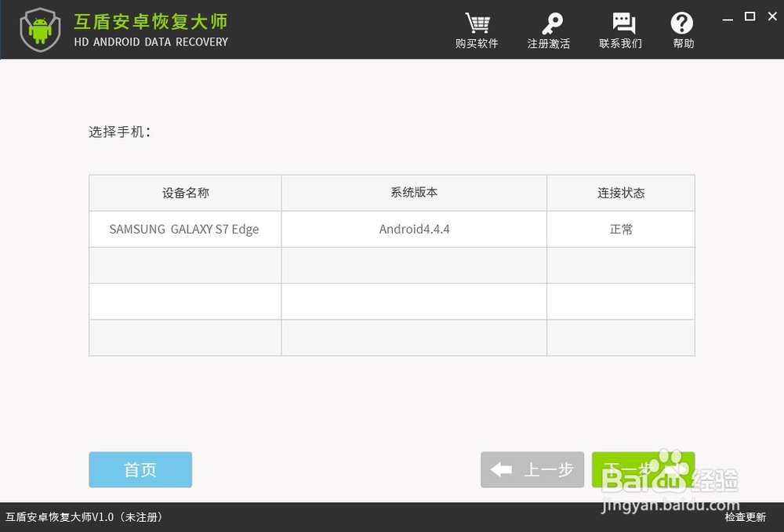The height and width of the screenshot is (532, 784).
Task: Open the 购买软件 shopping cart icon
Action: click(477, 24)
